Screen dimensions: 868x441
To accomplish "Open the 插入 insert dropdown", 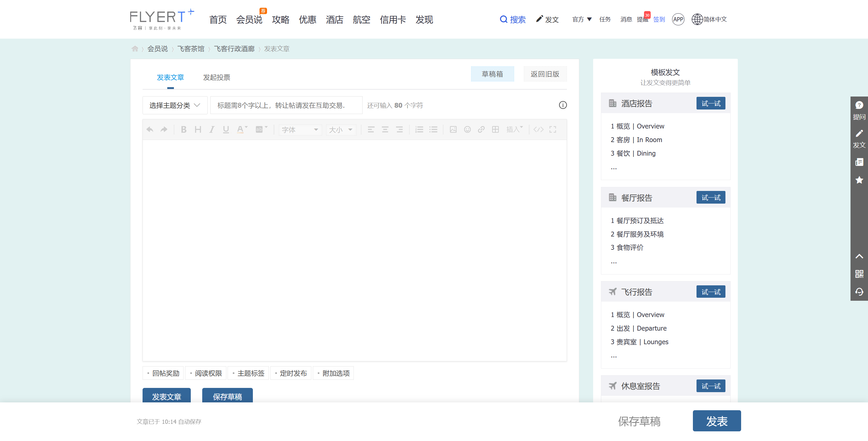I will (514, 129).
